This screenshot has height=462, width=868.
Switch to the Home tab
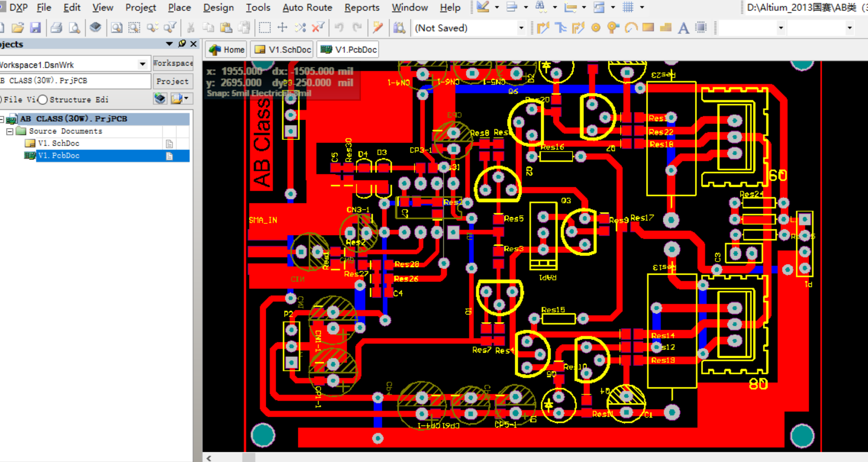click(x=227, y=49)
